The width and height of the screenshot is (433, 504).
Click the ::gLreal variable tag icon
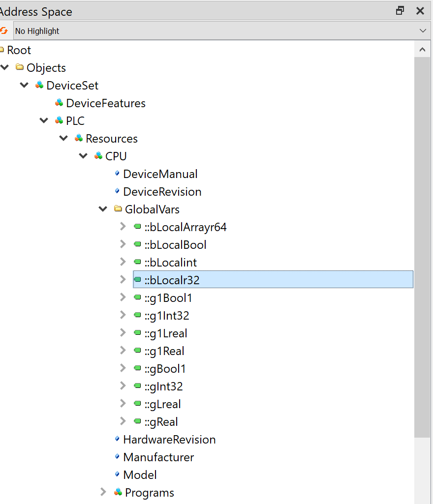click(137, 403)
